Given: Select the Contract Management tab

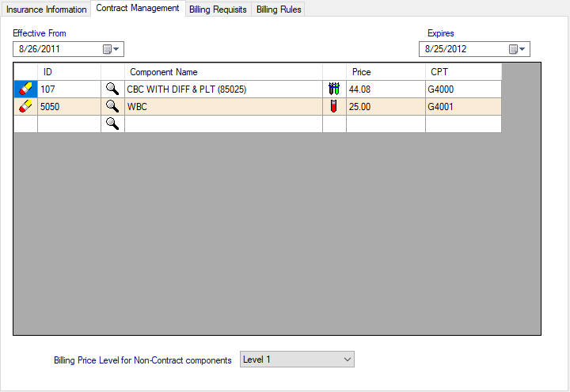Looking at the screenshot, I should 138,9.
